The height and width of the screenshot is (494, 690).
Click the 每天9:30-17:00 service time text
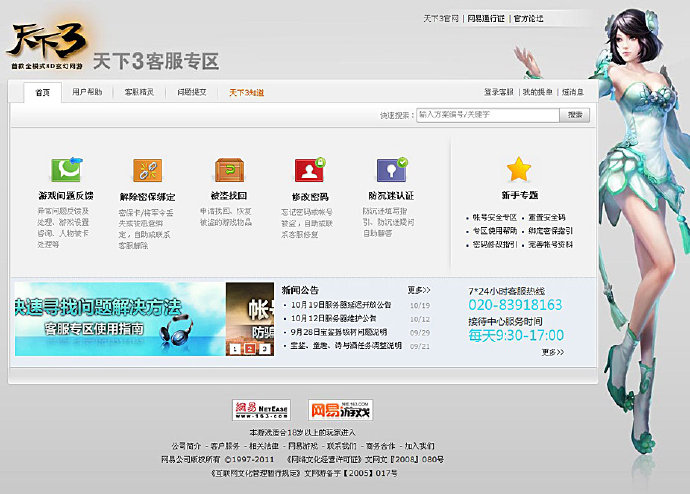[516, 335]
